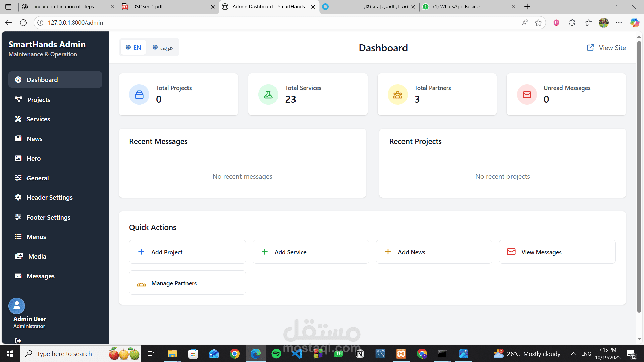Go to the Media section
This screenshot has height=362, width=644.
[x=37, y=256]
